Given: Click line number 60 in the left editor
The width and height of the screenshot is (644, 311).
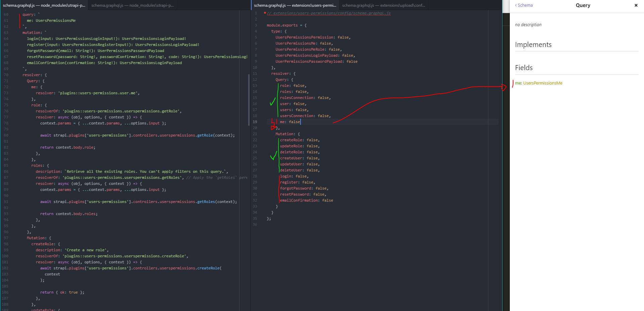Looking at the screenshot, I should tap(5, 14).
